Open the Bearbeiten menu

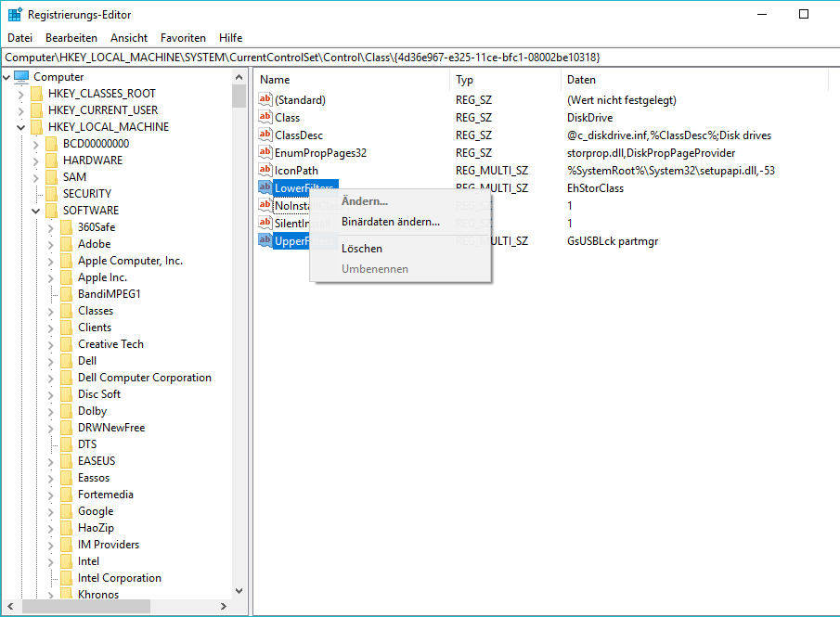71,38
